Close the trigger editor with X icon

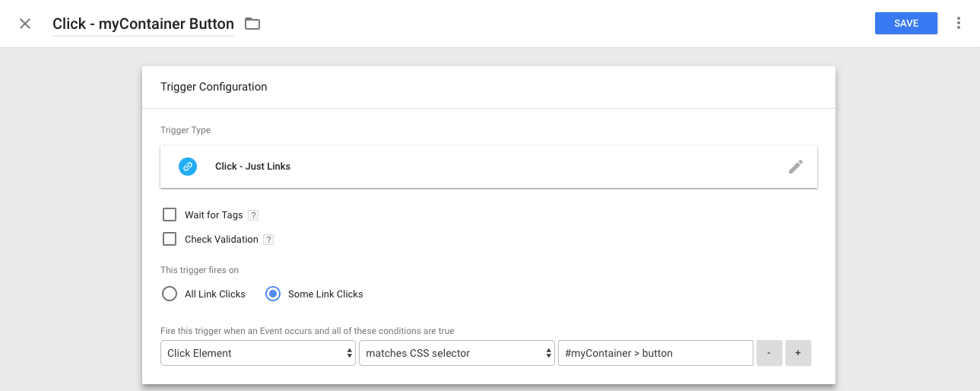tap(25, 24)
